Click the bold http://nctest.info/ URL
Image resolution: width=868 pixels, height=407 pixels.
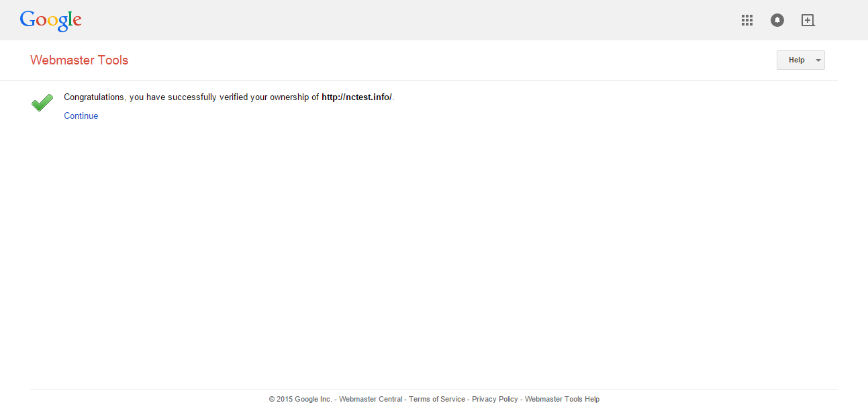[x=356, y=97]
